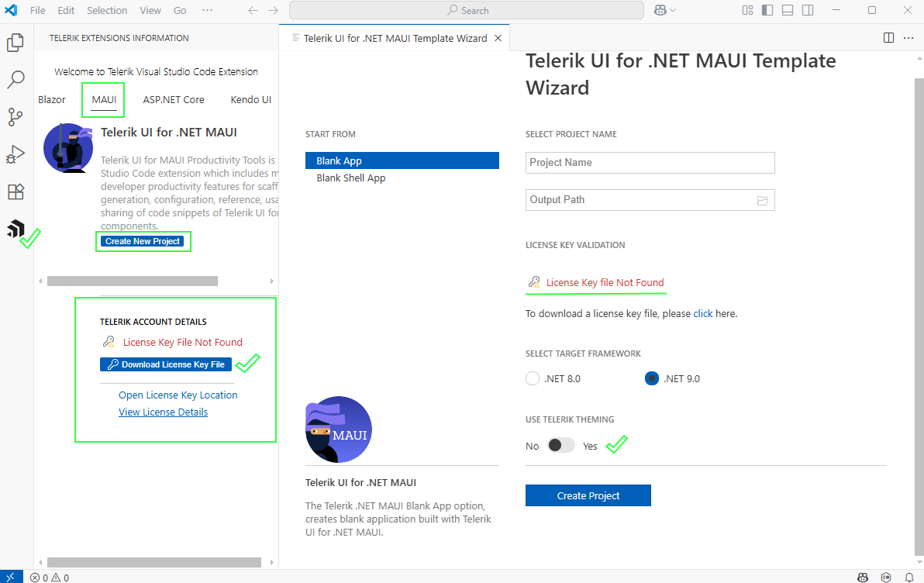Select the .NET 8.0 framework radio button
Viewport: 924px width, 583px height.
(533, 378)
